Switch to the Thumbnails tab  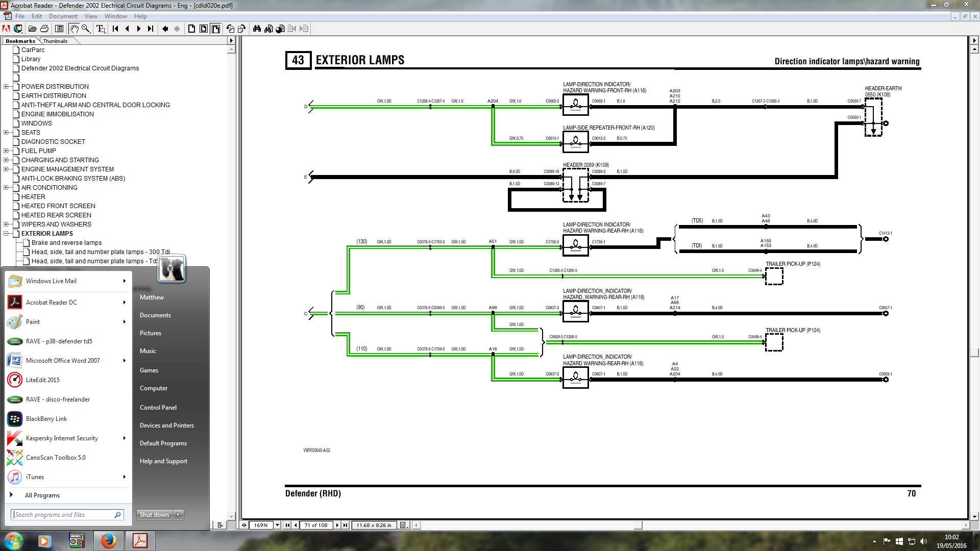(x=55, y=41)
